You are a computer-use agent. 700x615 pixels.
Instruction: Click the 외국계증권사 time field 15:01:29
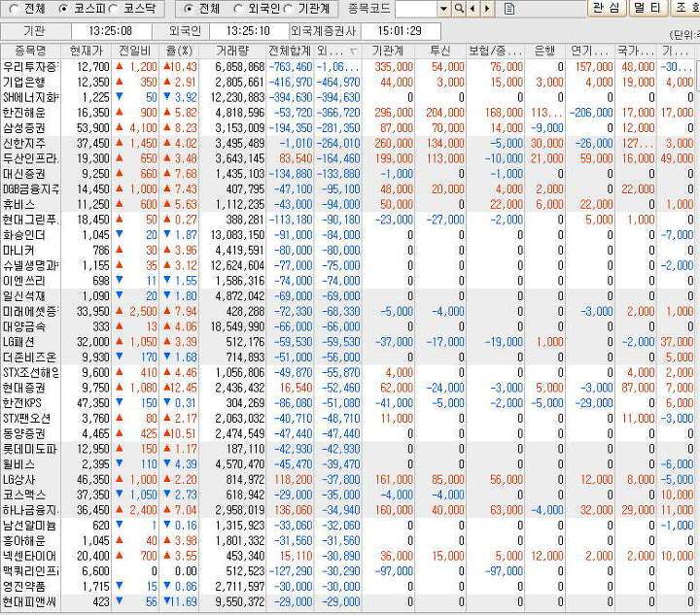[400, 31]
